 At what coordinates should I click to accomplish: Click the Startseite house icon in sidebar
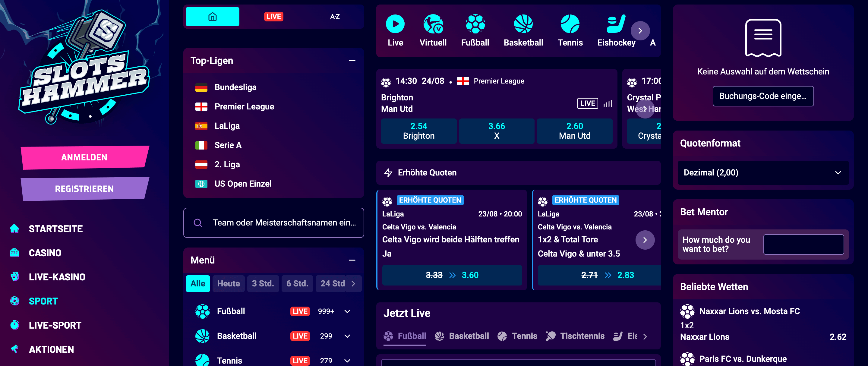click(x=14, y=229)
